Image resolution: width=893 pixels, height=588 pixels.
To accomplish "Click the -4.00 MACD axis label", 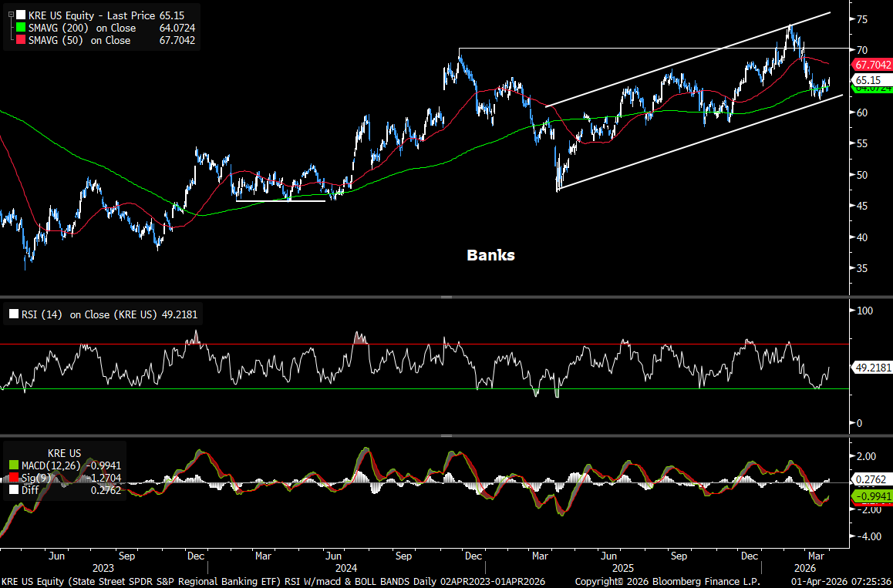I will [868, 536].
